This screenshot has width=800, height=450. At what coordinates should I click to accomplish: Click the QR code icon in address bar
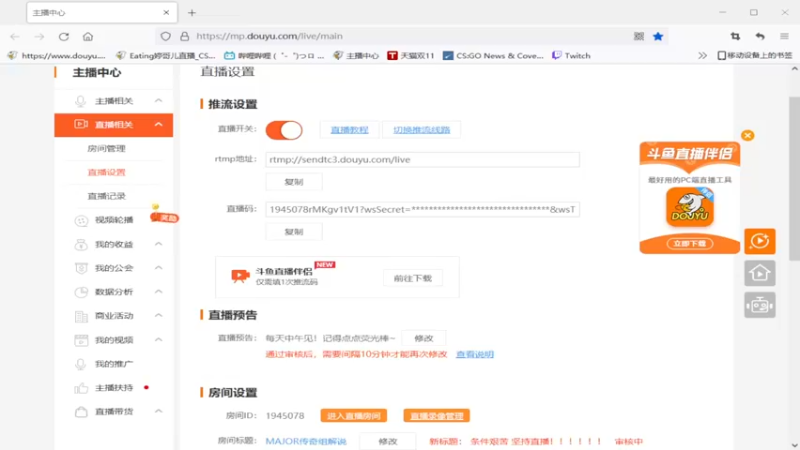coord(639,36)
